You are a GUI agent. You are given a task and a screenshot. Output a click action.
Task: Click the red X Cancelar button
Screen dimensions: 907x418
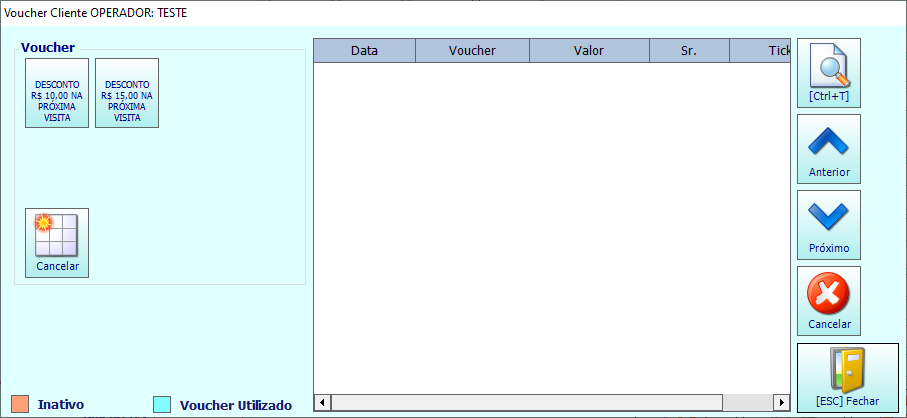coord(828,301)
